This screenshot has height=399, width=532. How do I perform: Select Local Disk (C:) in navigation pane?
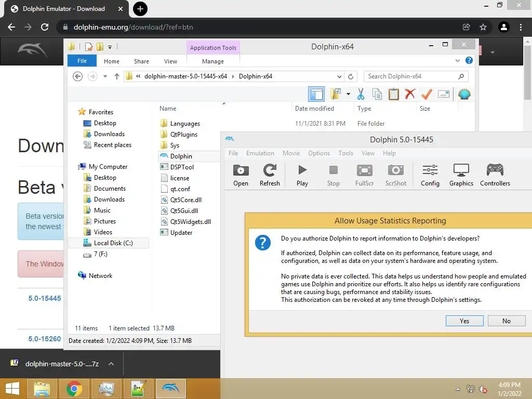coord(109,243)
